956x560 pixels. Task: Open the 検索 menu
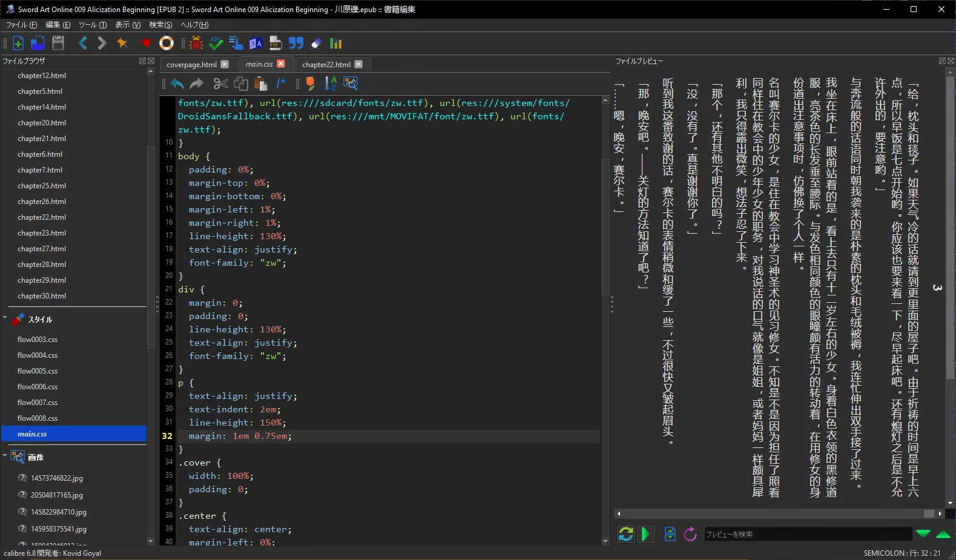[x=160, y=25]
